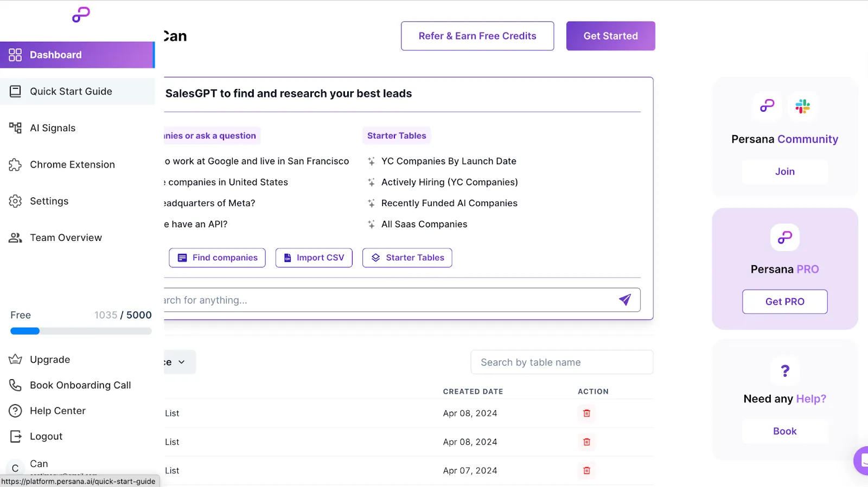This screenshot has width=868, height=487.
Task: Click the Help Center question icon
Action: (x=15, y=411)
